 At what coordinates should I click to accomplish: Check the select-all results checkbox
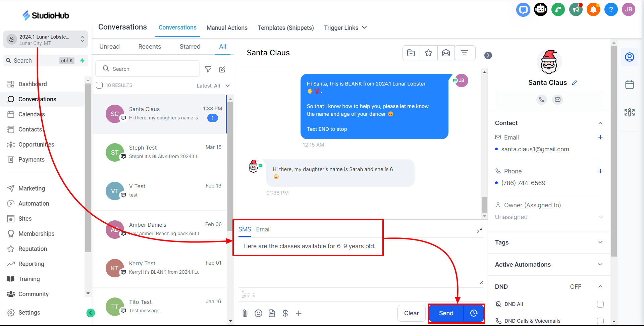(99, 85)
